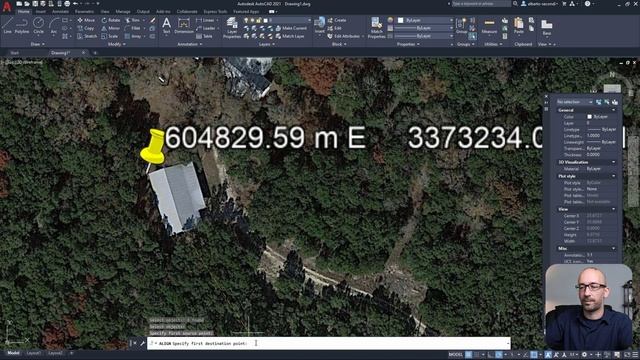640x360 pixels.
Task: Add a Linear dimension
Action: 206,20
